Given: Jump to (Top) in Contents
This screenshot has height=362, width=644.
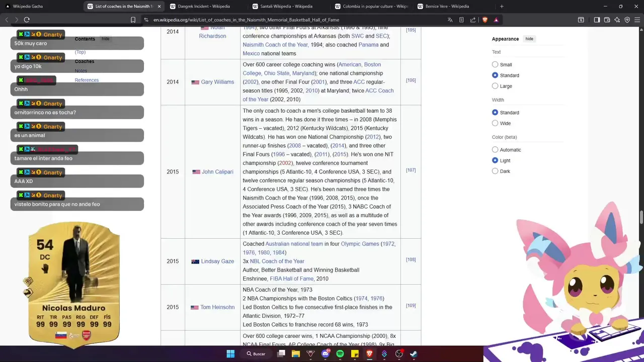Looking at the screenshot, I should 80,52.
